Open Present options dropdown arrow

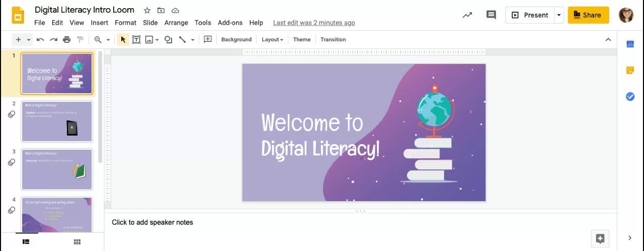tap(558, 15)
